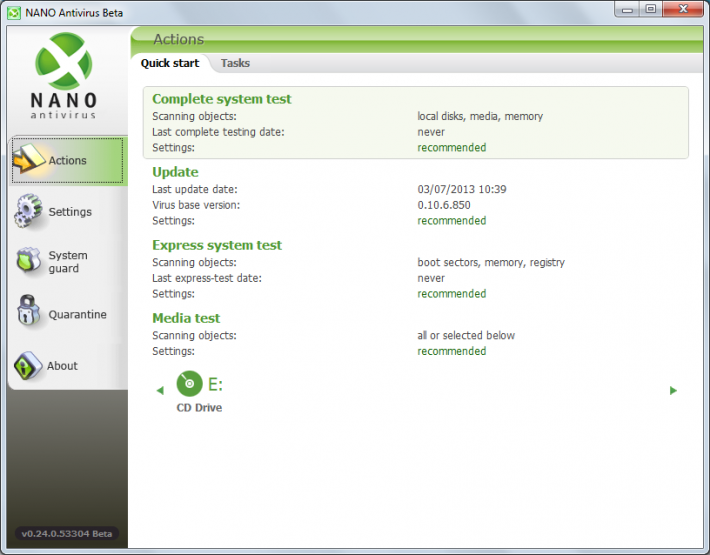Open recommended settings for Media test

(x=451, y=351)
